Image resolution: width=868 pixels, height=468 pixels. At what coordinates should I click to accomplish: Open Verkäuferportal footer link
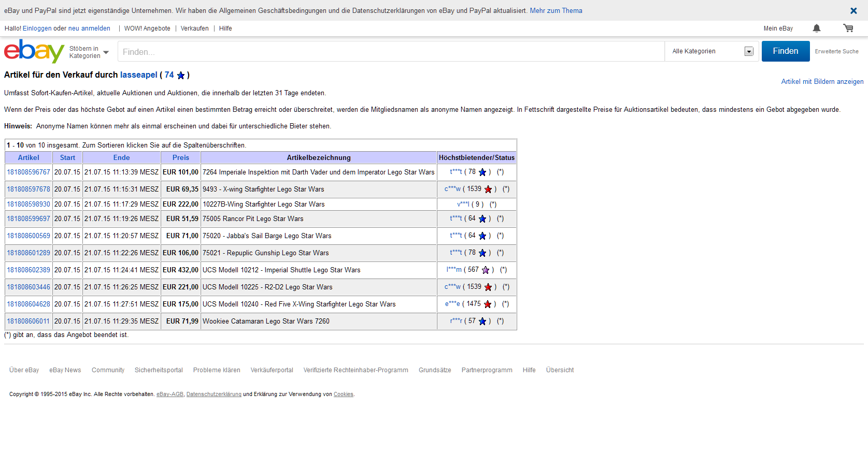coord(272,370)
